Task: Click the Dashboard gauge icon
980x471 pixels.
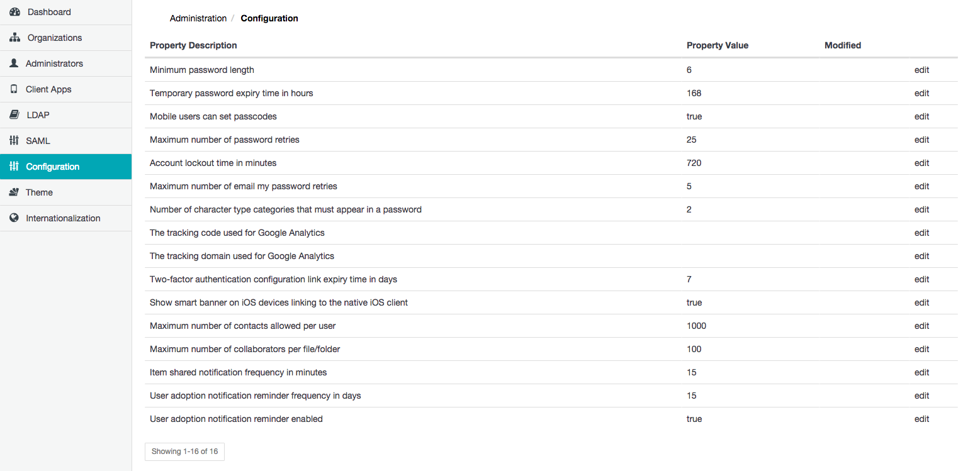Action: click(x=15, y=12)
